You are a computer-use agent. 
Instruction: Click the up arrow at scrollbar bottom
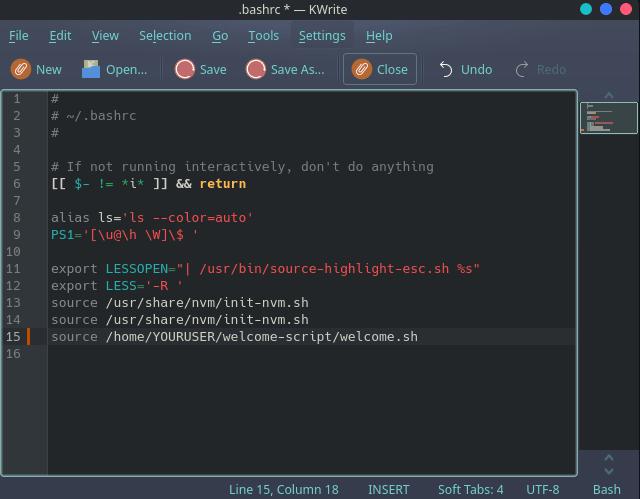pyautogui.click(x=609, y=458)
